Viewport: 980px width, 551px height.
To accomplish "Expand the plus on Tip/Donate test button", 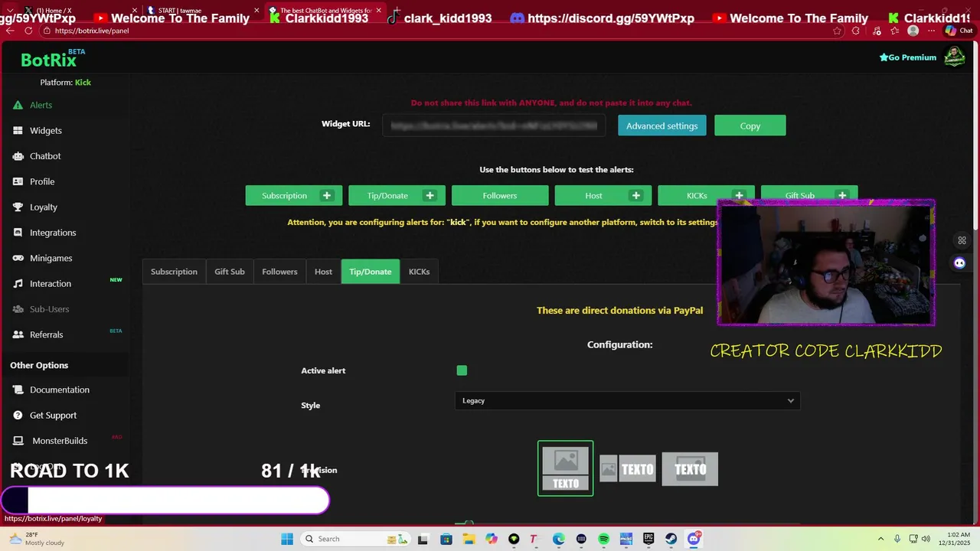I will click(430, 195).
